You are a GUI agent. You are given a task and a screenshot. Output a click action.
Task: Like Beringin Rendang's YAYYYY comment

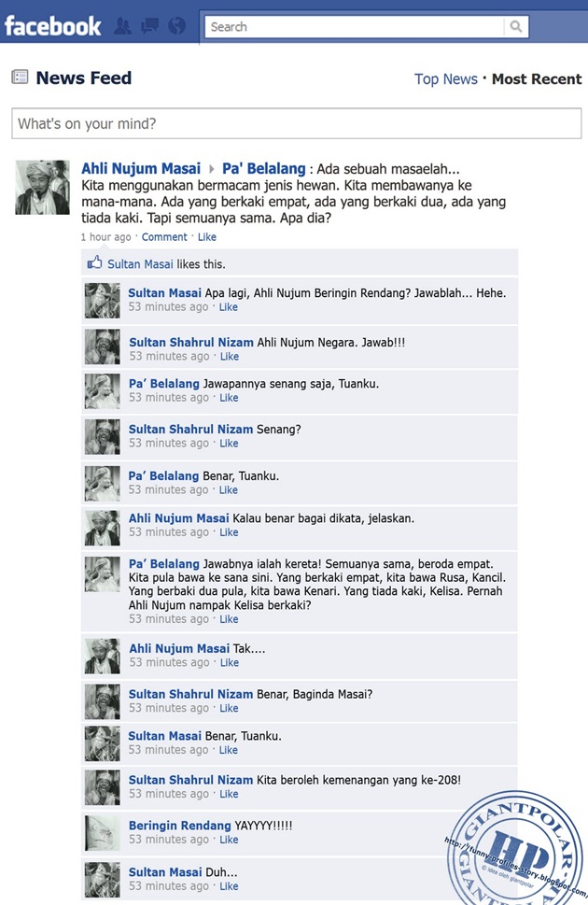tap(229, 840)
